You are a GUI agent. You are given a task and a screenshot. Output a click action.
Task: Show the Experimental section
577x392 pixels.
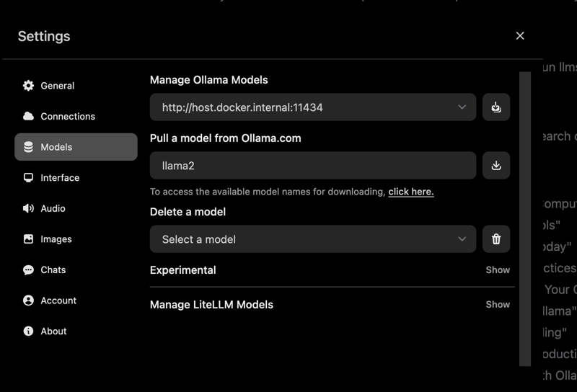498,270
